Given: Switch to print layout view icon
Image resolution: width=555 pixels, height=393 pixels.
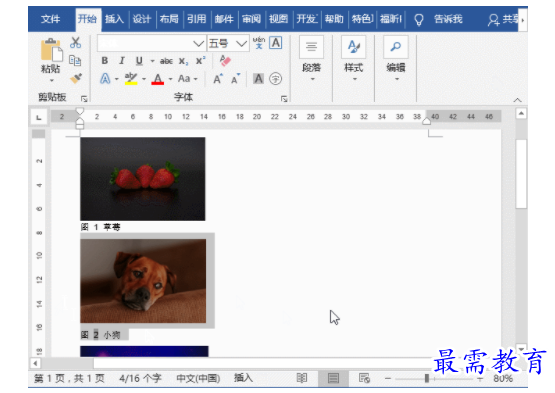Looking at the screenshot, I should pyautogui.click(x=333, y=378).
